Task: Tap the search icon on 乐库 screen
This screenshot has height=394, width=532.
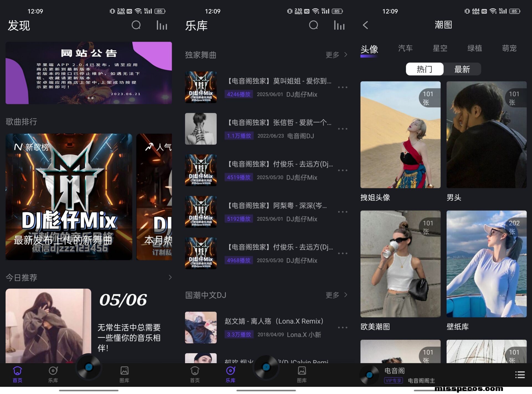Action: [x=313, y=25]
